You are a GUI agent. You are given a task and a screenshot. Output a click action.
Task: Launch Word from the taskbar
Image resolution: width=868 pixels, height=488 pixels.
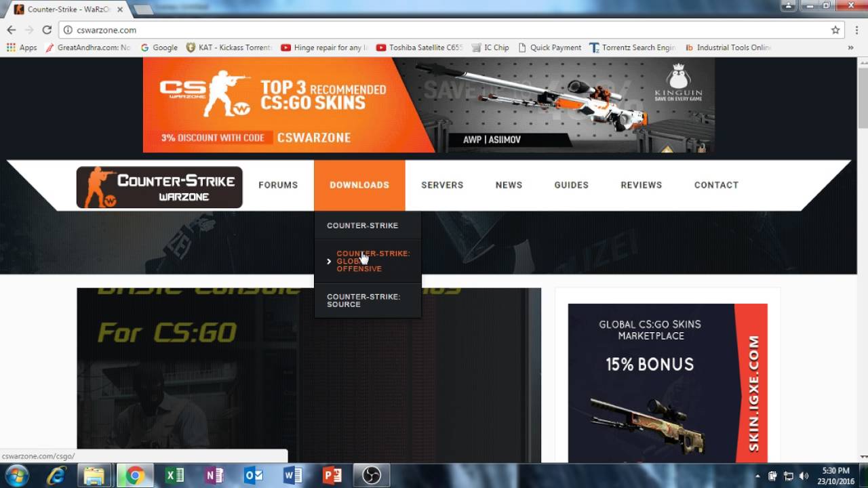(292, 476)
